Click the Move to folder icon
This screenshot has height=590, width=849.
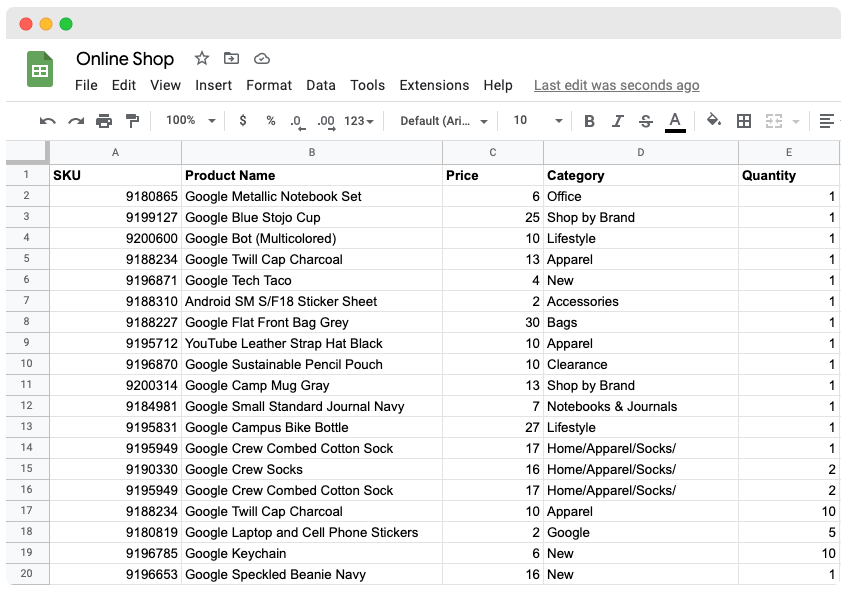tap(232, 59)
